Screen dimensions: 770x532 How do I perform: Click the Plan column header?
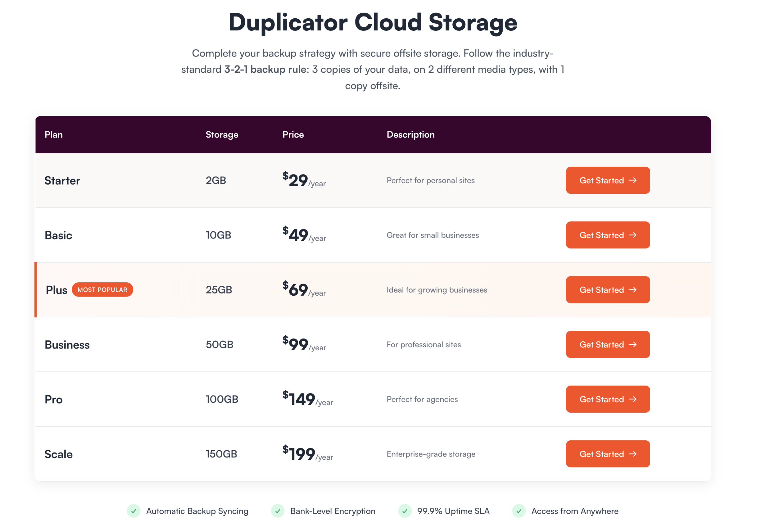click(54, 135)
